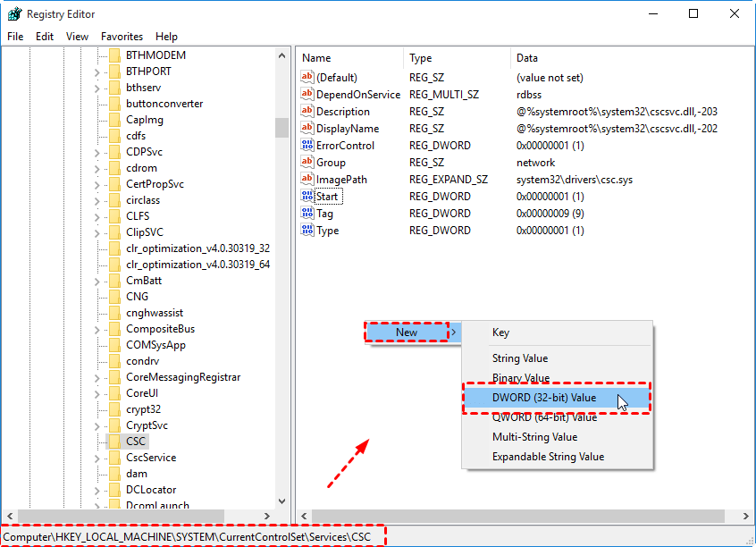Screen dimensions: 756x547
Task: Open the File menu
Action: pyautogui.click(x=15, y=36)
